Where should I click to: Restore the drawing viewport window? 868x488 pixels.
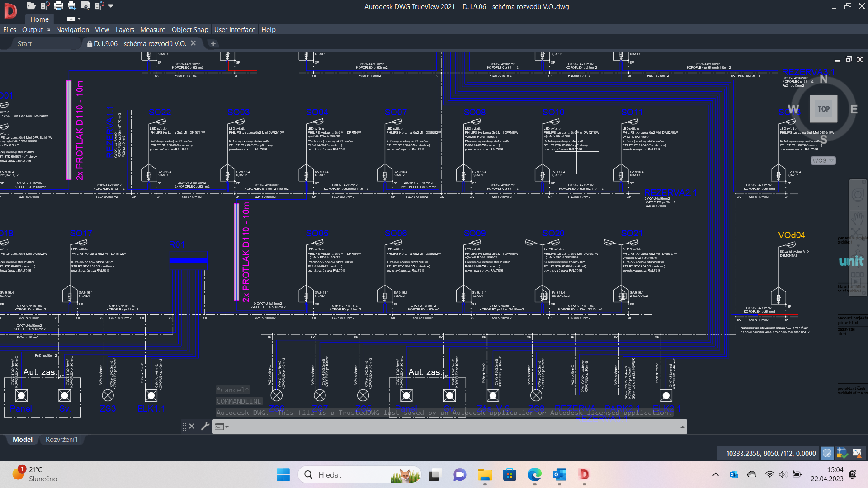tap(849, 60)
